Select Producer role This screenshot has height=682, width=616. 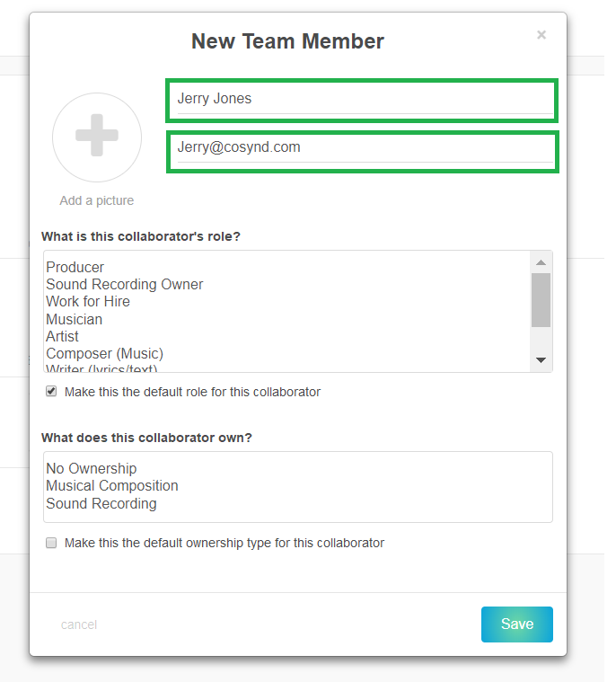tap(75, 267)
